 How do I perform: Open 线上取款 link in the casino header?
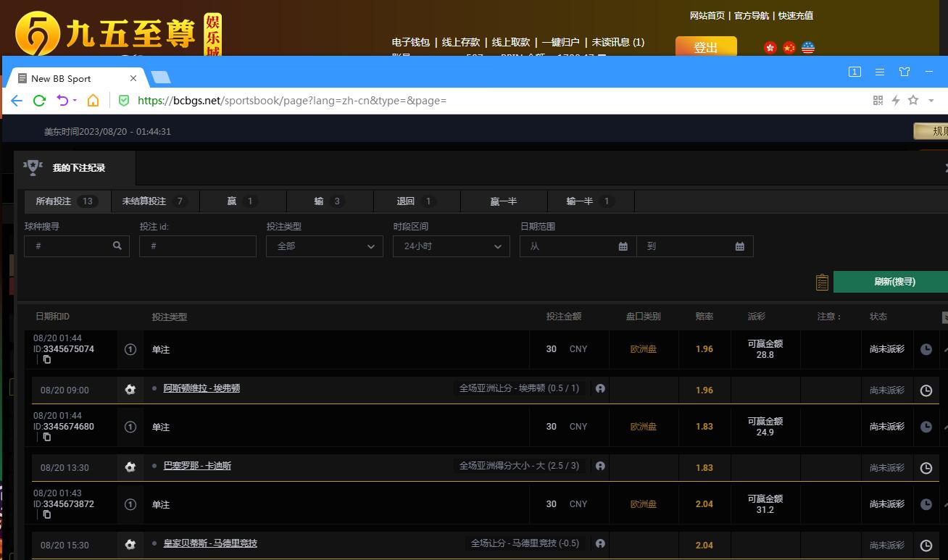[511, 42]
